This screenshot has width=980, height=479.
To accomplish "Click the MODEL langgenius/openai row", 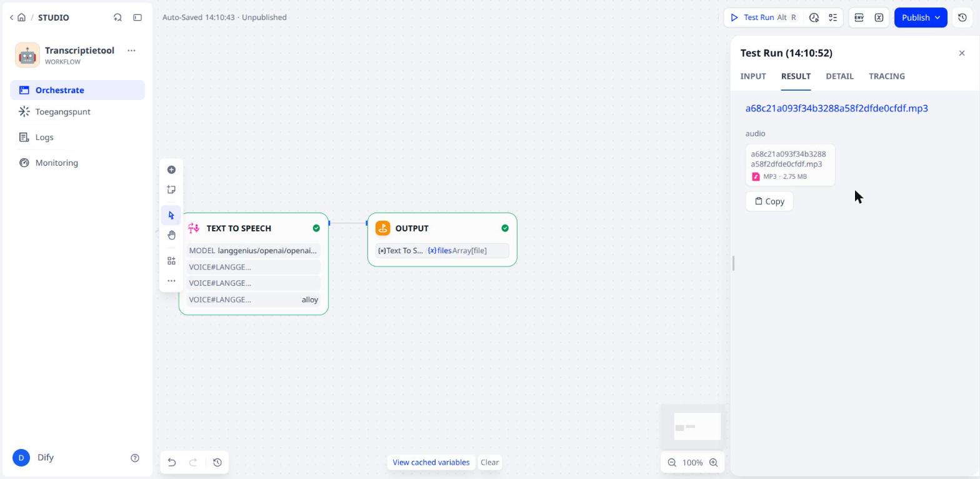I will tap(253, 251).
